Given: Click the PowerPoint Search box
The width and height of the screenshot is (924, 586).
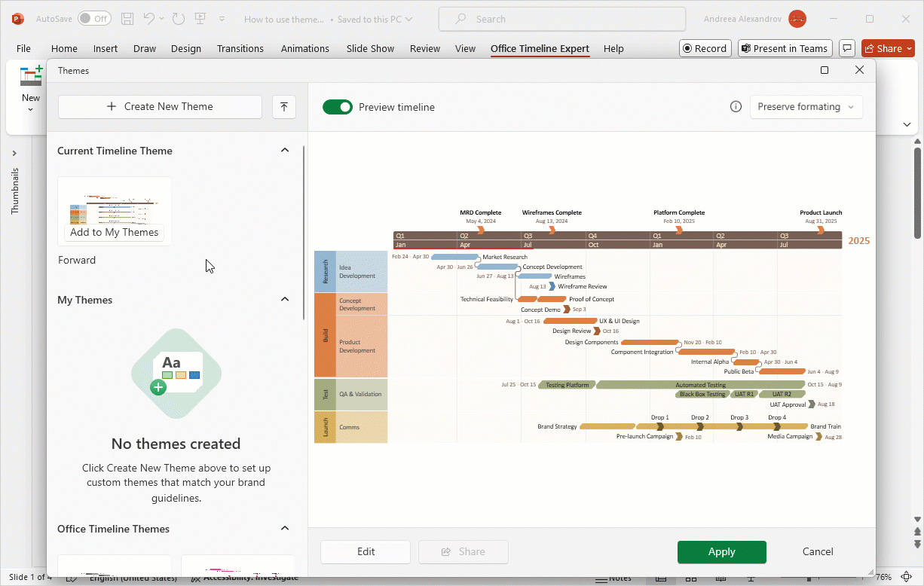Looking at the screenshot, I should point(561,19).
